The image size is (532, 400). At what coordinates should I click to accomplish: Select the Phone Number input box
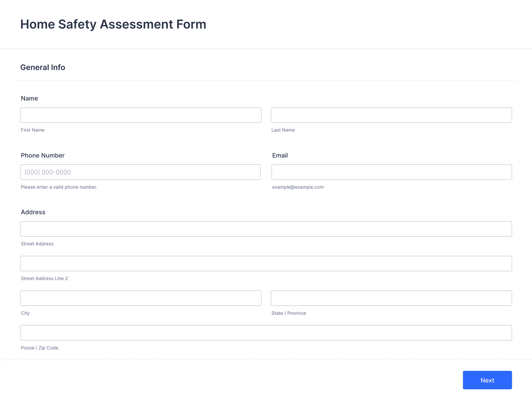click(140, 172)
